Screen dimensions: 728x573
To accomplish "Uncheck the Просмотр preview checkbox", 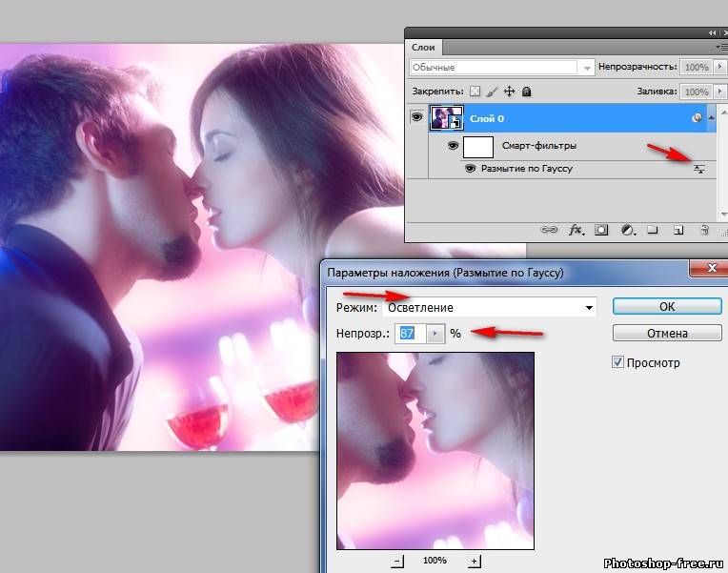I will (x=618, y=362).
